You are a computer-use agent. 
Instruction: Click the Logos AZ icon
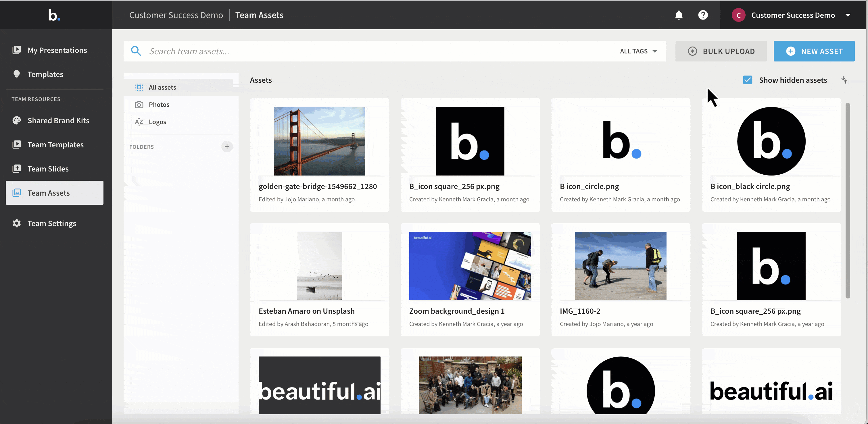pyautogui.click(x=139, y=122)
